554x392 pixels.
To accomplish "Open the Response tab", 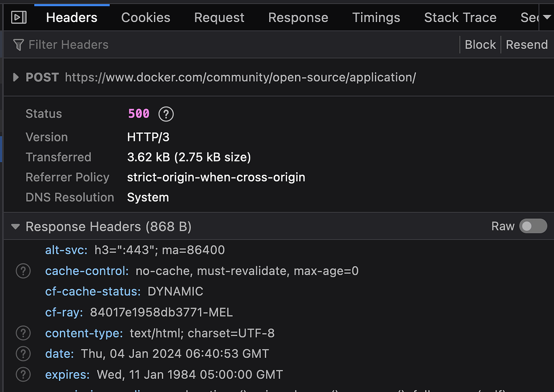I will click(x=298, y=18).
